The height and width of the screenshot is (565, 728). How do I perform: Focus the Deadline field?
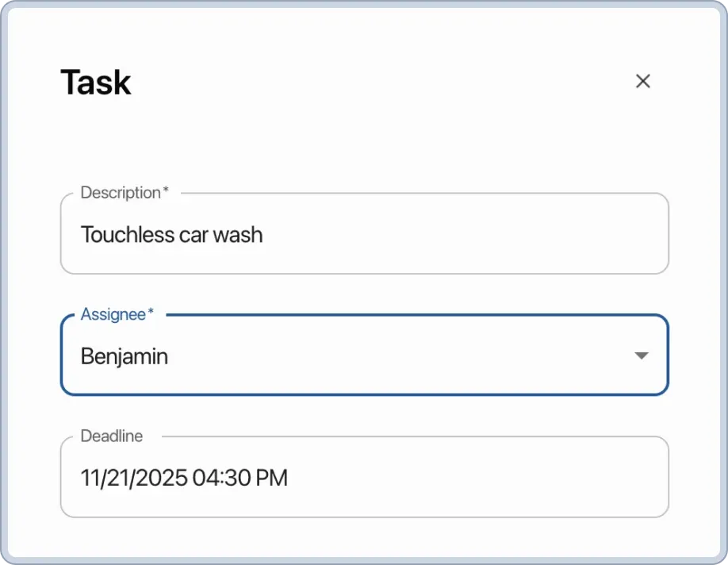pos(365,477)
